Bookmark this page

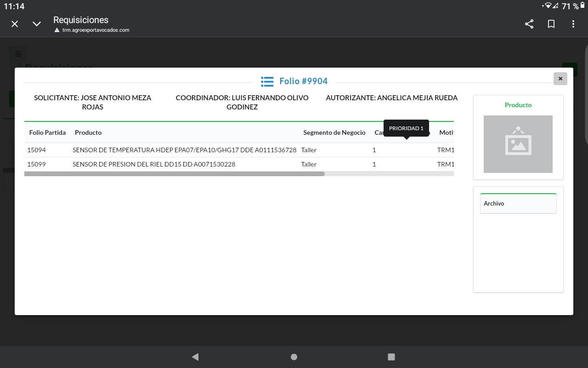(x=551, y=24)
